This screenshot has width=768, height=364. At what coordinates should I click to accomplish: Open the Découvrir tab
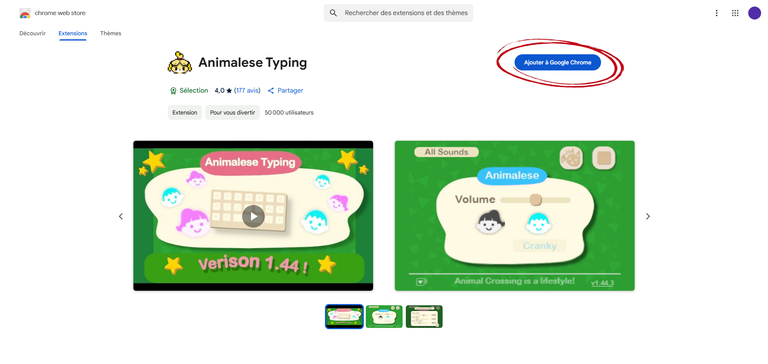[32, 33]
